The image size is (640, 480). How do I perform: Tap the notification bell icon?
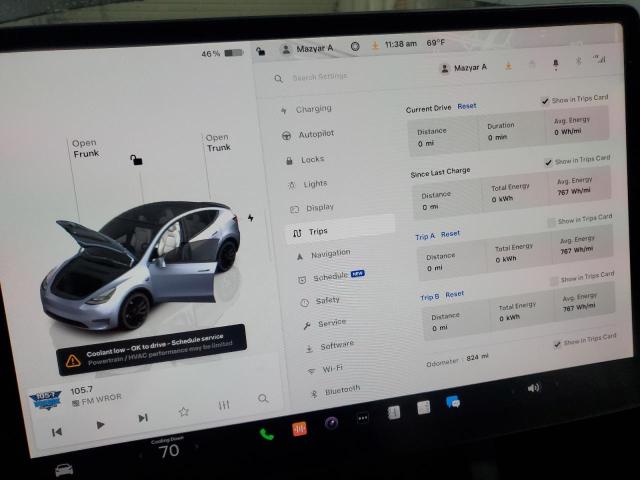(x=556, y=64)
